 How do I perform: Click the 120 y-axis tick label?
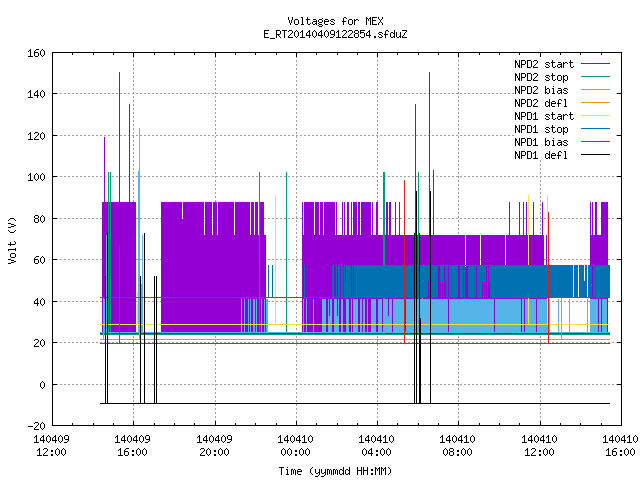point(36,136)
